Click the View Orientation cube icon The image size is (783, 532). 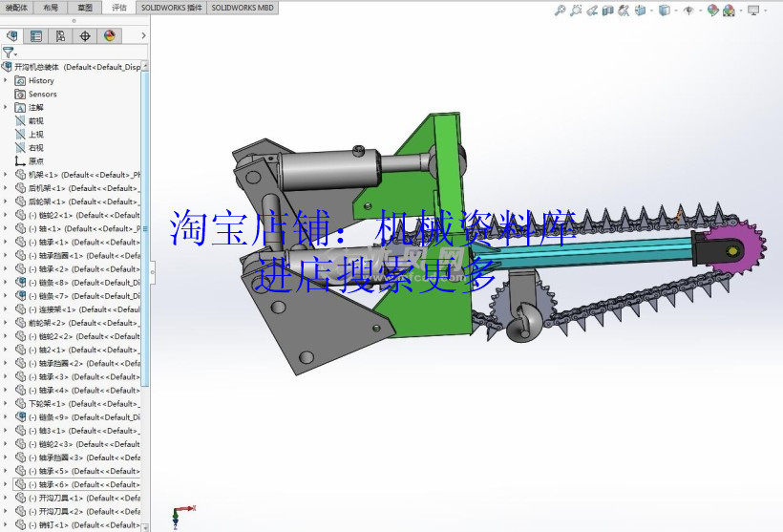click(x=640, y=10)
